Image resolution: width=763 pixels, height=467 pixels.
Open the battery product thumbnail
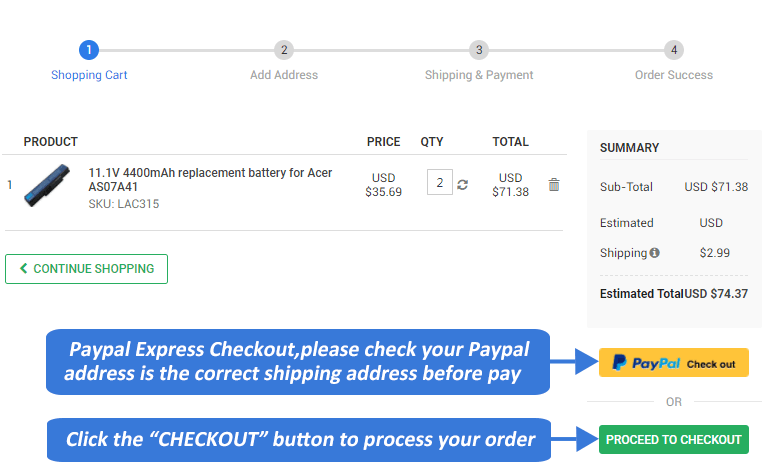[x=51, y=185]
